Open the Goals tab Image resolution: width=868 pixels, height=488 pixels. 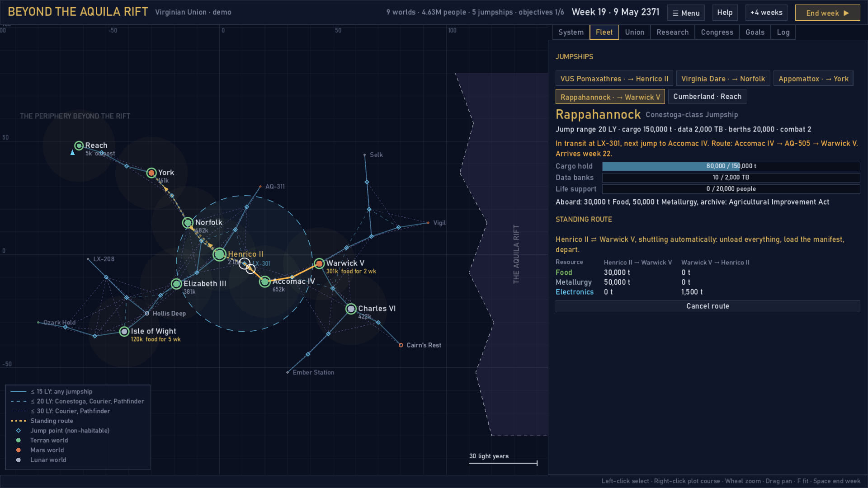755,32
